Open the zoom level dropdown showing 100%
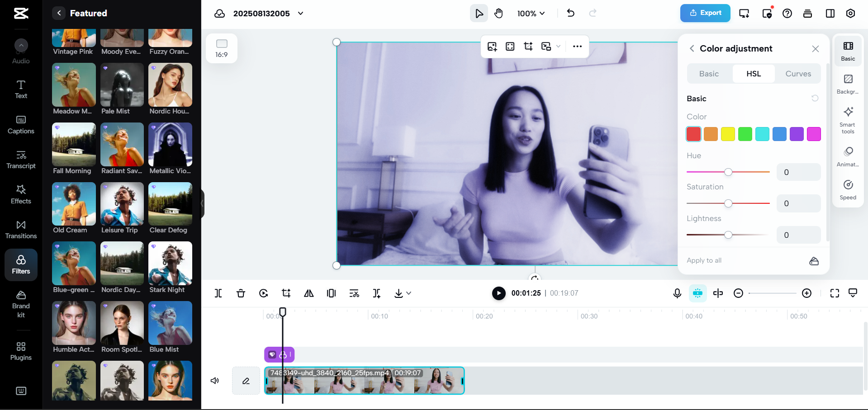Screen dimensions: 868x410 [531, 13]
